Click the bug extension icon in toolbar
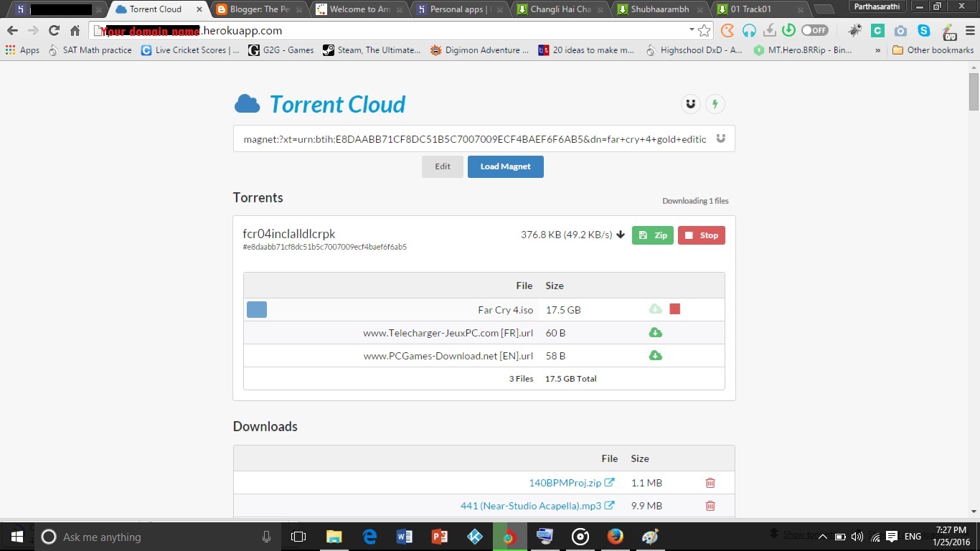980x551 pixels. click(854, 30)
